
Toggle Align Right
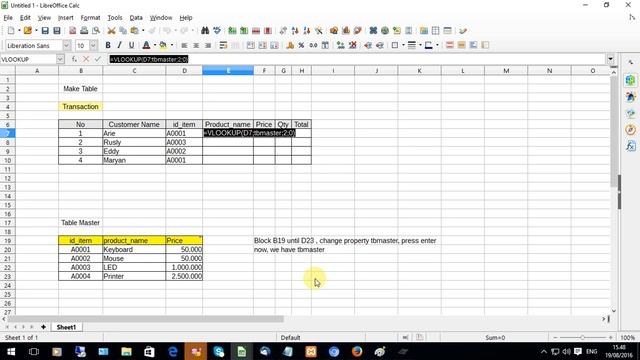point(208,45)
